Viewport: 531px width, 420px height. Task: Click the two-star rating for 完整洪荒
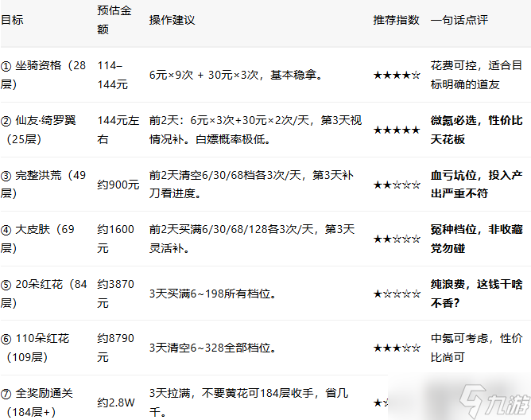click(397, 185)
